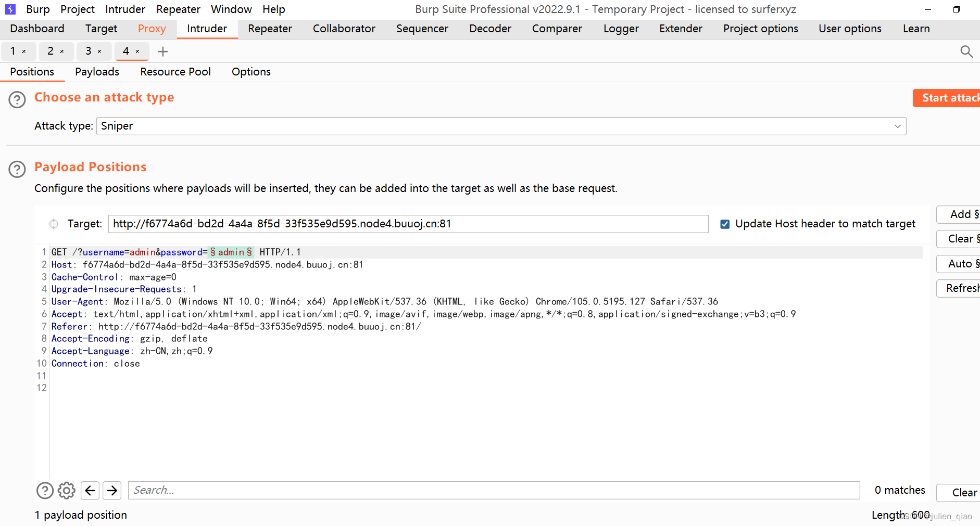Go to previous search match arrow
The width and height of the screenshot is (980, 526).
pos(90,490)
